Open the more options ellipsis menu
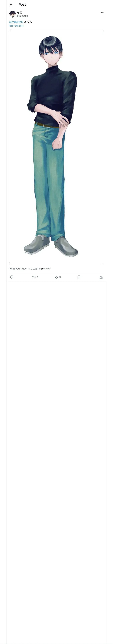Viewport: 113px width, 644px height. point(102,13)
